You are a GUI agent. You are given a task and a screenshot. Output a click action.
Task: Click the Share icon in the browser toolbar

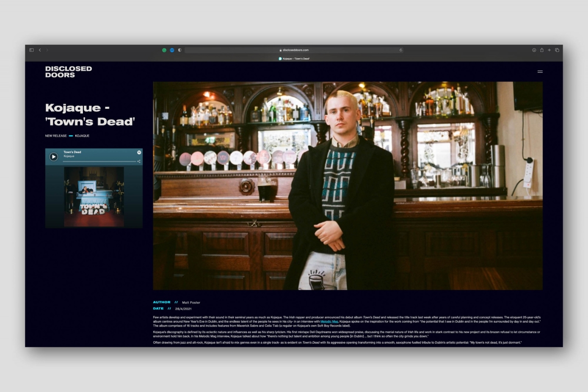point(541,50)
